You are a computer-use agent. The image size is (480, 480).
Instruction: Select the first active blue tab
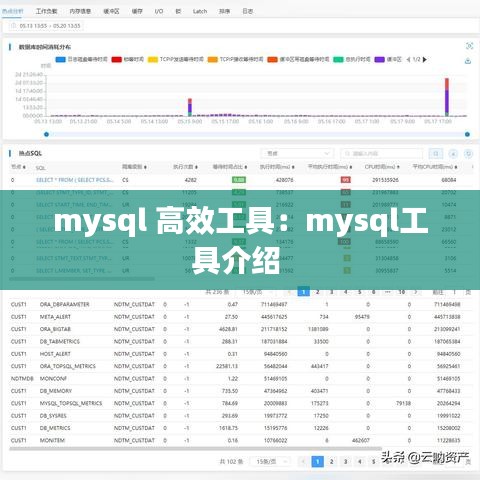[x=13, y=11]
